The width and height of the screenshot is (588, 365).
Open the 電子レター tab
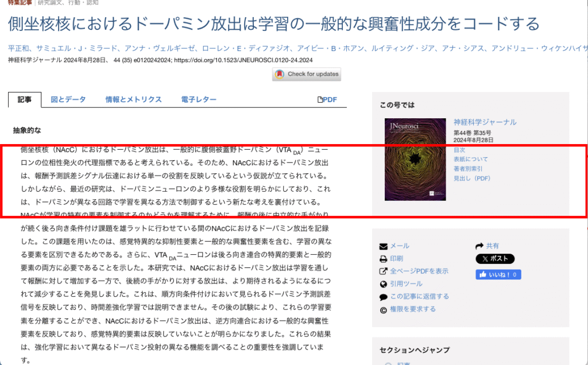pos(199,99)
